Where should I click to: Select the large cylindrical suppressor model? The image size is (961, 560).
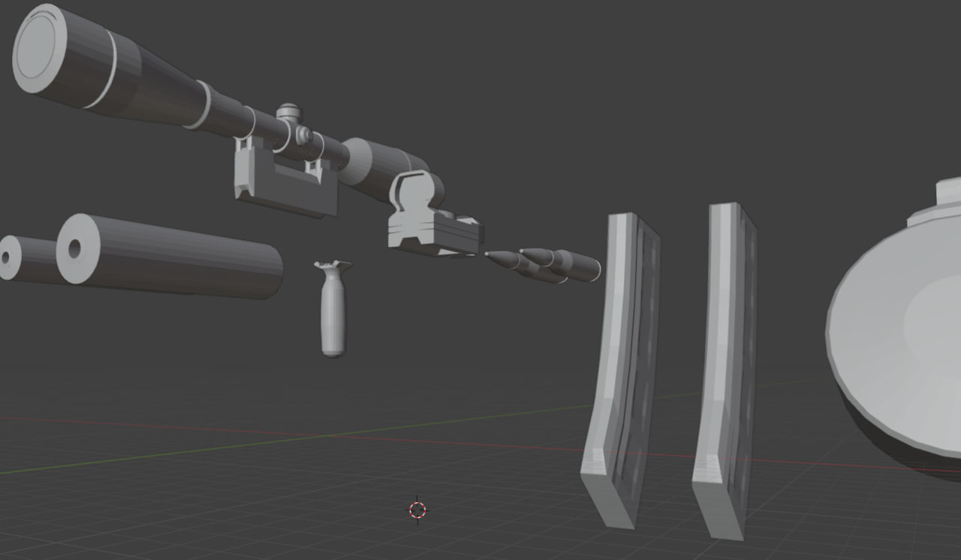point(170,256)
